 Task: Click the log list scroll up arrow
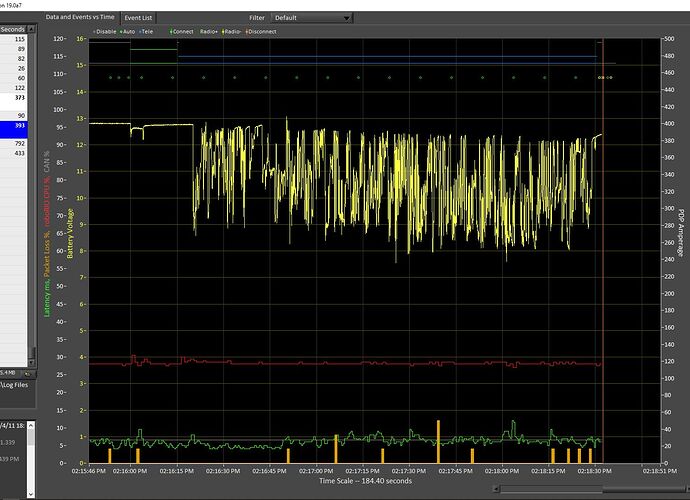[32, 29]
